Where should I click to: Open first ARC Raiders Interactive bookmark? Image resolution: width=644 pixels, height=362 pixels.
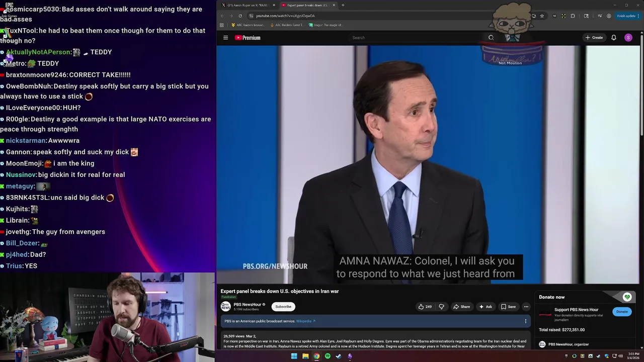pyautogui.click(x=248, y=25)
